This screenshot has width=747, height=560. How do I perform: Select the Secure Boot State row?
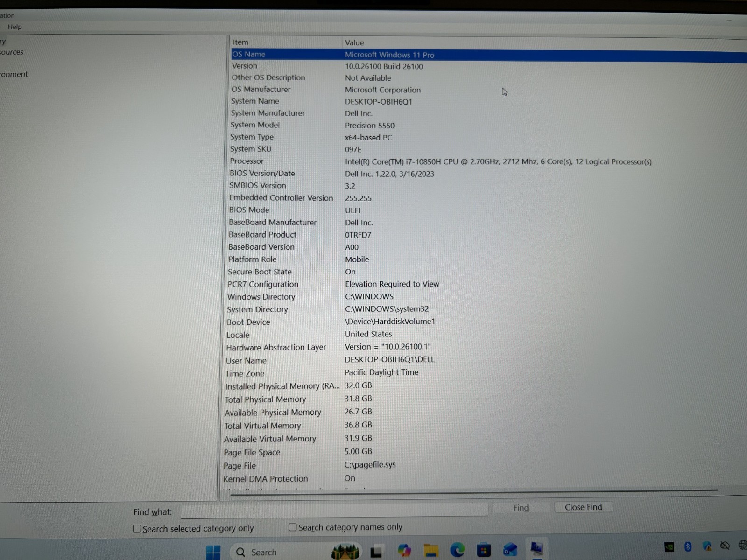[x=488, y=272]
